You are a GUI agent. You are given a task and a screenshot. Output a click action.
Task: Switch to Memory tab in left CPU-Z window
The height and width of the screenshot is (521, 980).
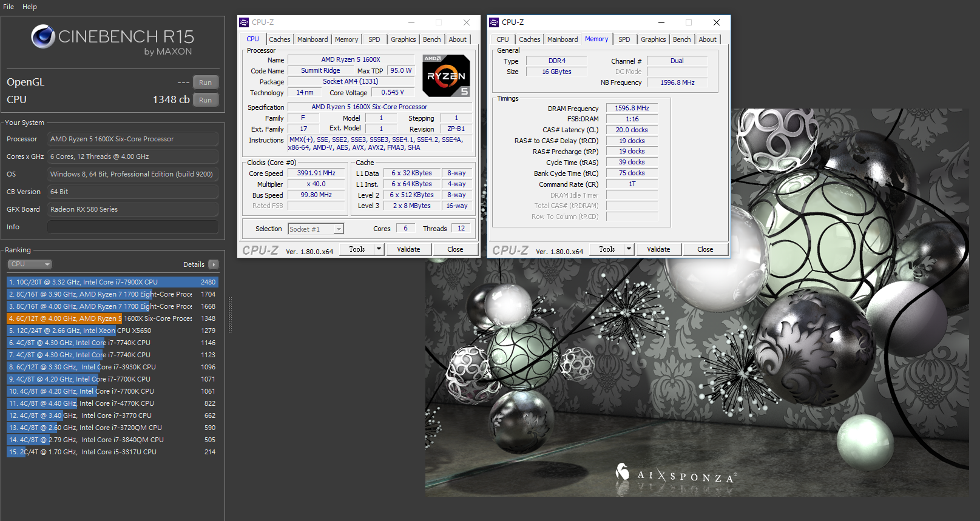(x=346, y=39)
